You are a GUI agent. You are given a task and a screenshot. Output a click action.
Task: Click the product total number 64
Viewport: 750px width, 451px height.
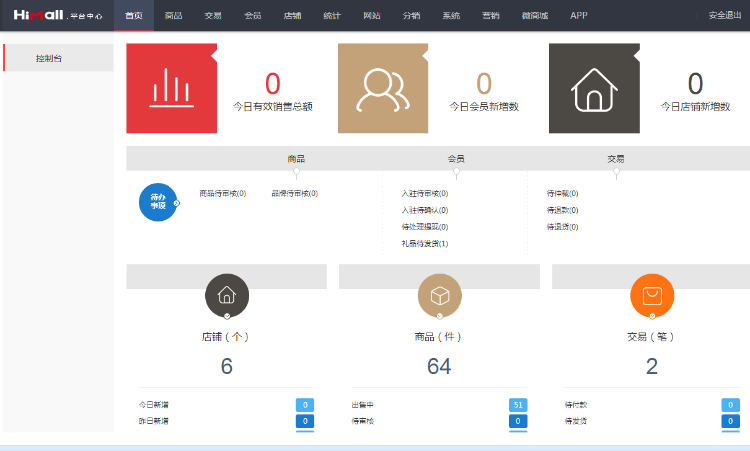click(439, 366)
